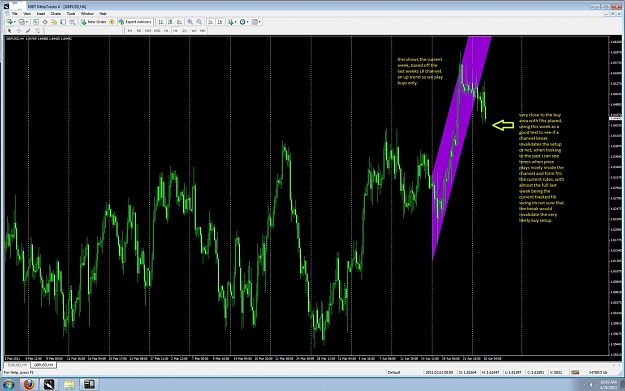Open the Periods clock icon
This screenshot has height=391, width=625.
[242, 22]
